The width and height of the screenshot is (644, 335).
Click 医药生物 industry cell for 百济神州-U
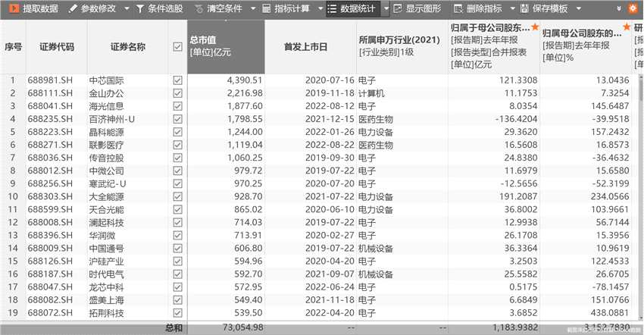(375, 119)
